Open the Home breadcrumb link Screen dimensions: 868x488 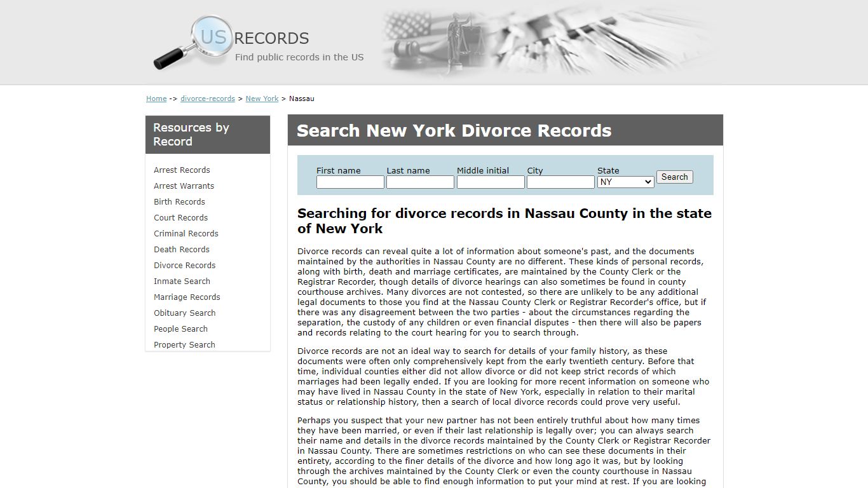tap(156, 98)
